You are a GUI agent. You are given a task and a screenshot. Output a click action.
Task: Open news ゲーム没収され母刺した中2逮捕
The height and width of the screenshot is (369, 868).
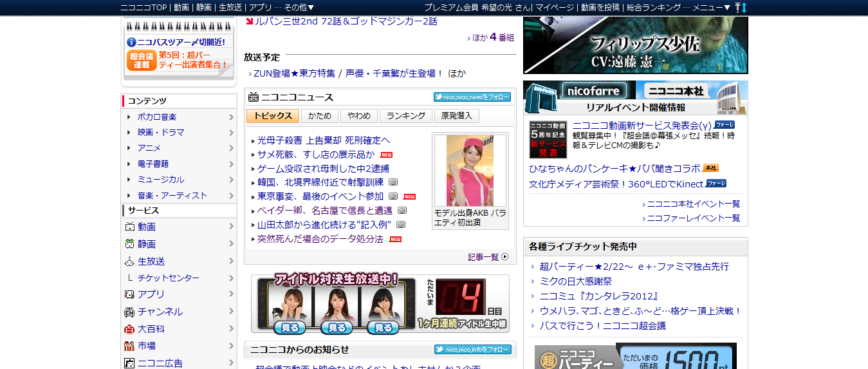pyautogui.click(x=323, y=169)
